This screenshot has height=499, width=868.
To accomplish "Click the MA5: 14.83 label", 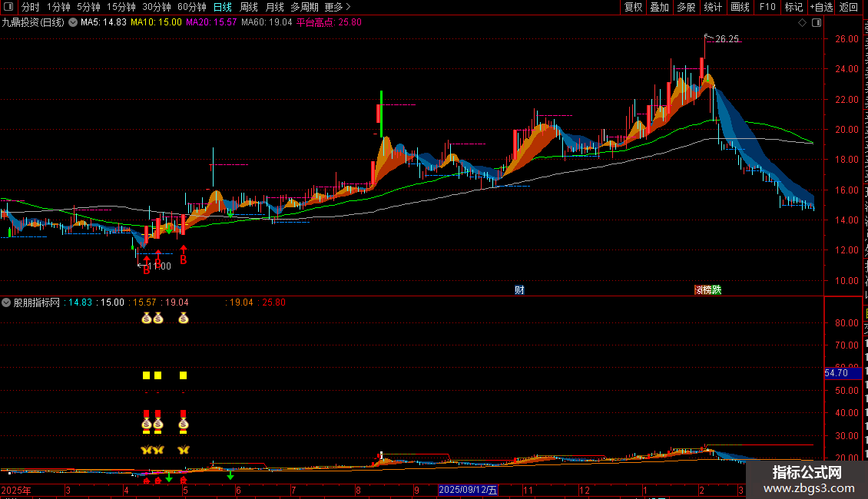I will (104, 22).
